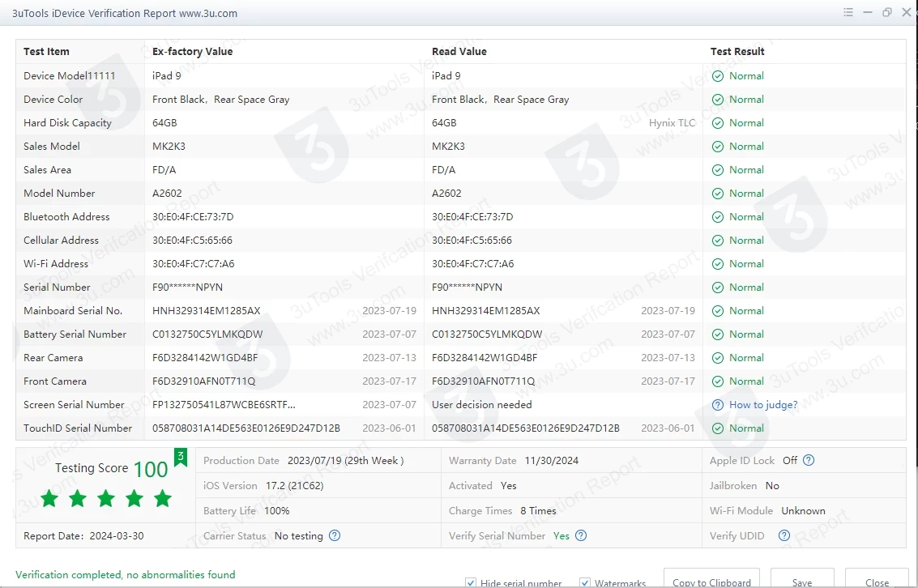Click the Normal check icon for Front Camera

pos(717,381)
